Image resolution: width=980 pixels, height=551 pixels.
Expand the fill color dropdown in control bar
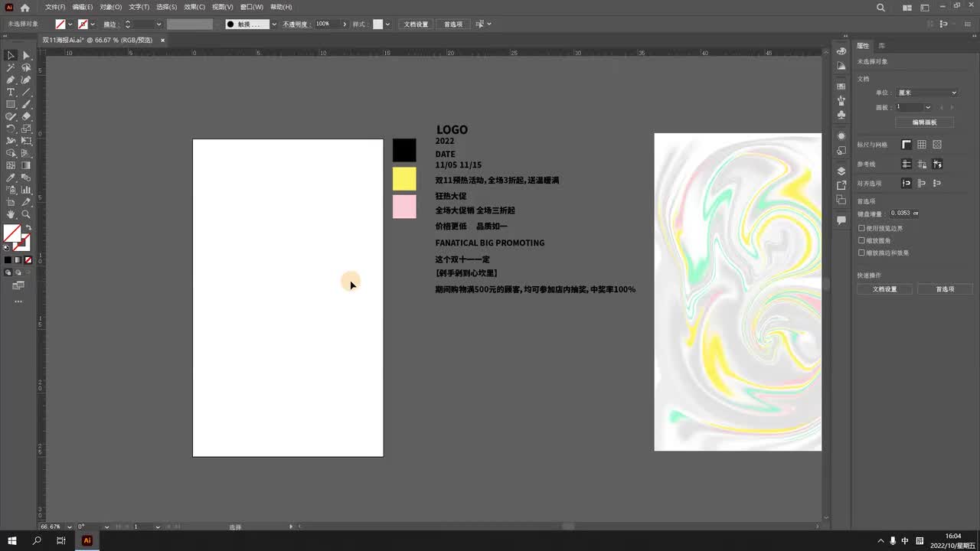[71, 24]
